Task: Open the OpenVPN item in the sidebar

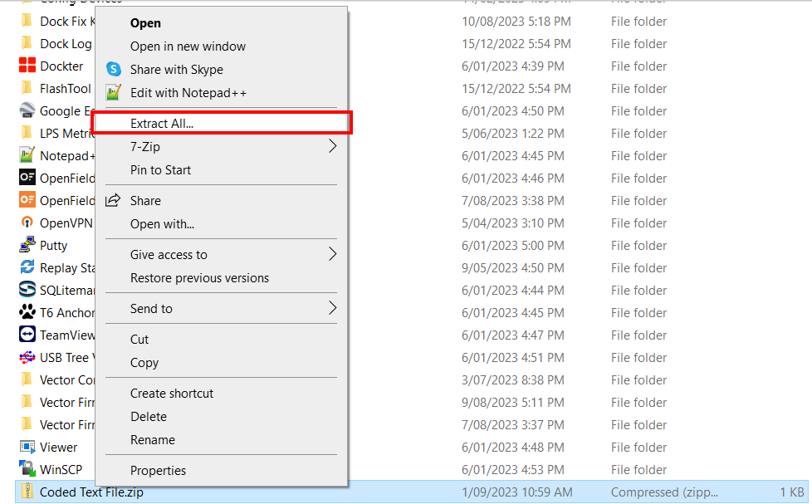Action: tap(25, 223)
